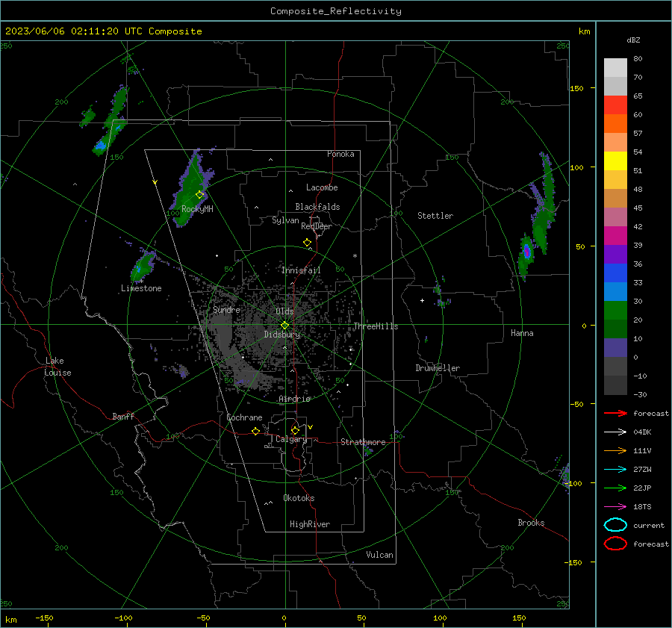Click the Cochrane city label
This screenshot has width=672, height=628.
244,417
